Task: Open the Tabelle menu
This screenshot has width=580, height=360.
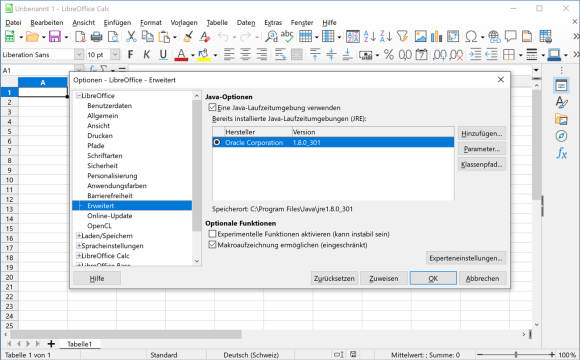Action: (x=217, y=23)
